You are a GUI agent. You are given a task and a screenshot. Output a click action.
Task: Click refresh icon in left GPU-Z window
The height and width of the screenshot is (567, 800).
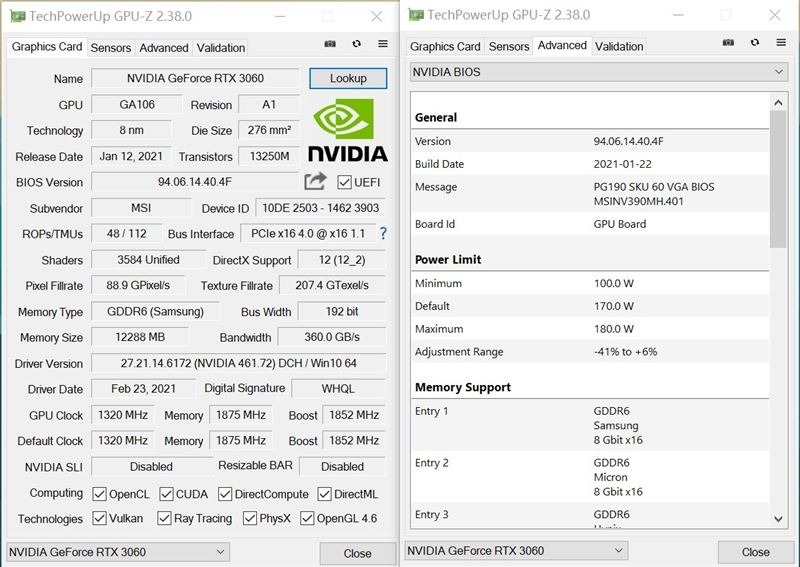[357, 44]
